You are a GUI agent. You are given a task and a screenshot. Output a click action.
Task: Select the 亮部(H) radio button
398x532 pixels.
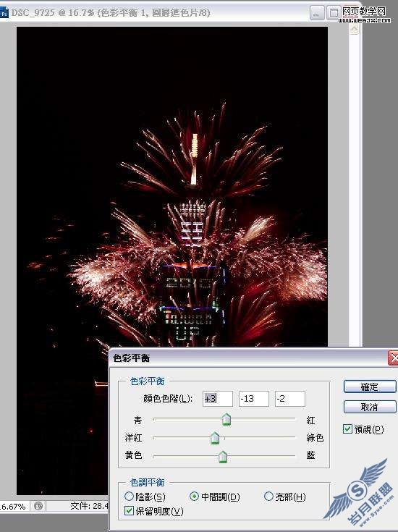[268, 497]
